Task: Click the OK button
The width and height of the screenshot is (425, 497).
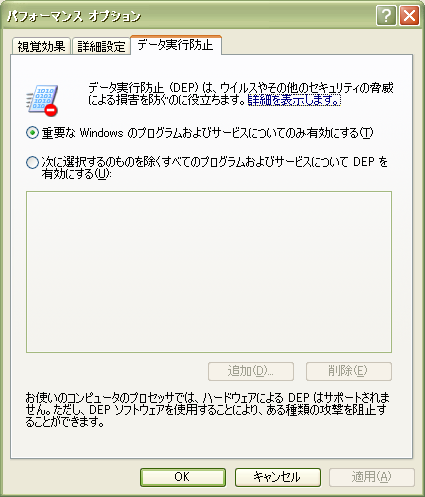Action: coord(183,477)
